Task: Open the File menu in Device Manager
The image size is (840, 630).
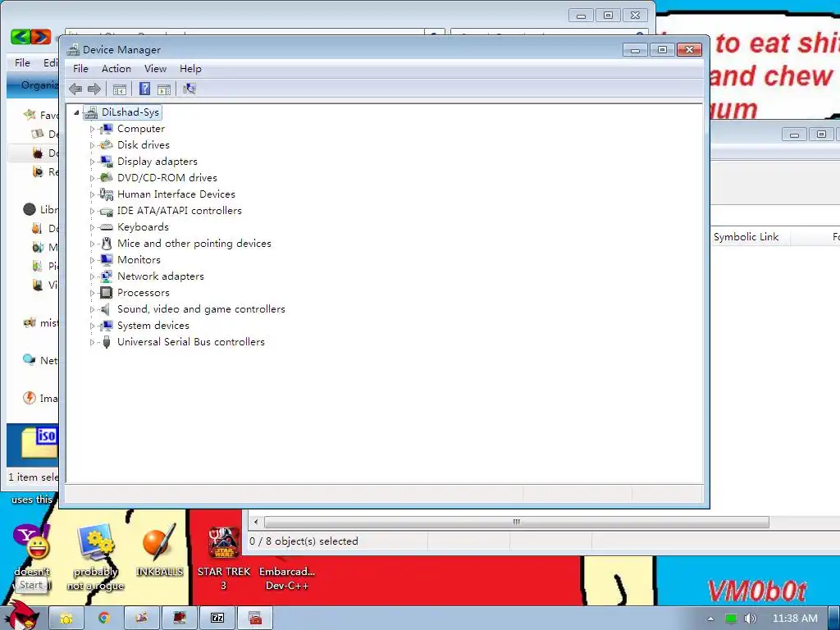Action: pos(80,69)
